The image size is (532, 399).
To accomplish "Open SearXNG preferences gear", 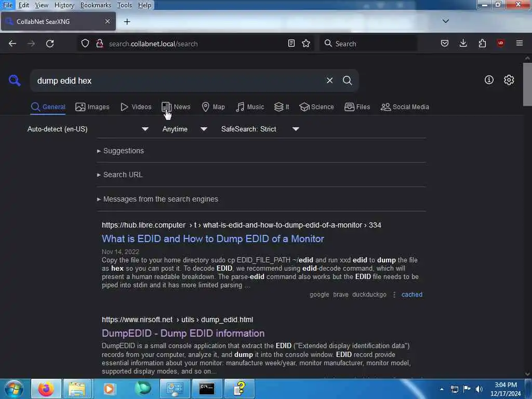I will (x=509, y=79).
